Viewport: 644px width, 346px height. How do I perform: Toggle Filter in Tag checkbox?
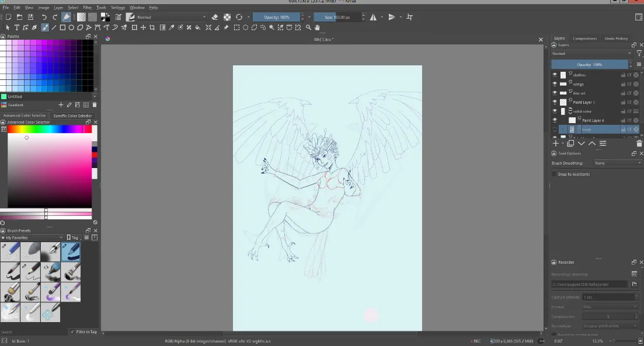[x=72, y=331]
